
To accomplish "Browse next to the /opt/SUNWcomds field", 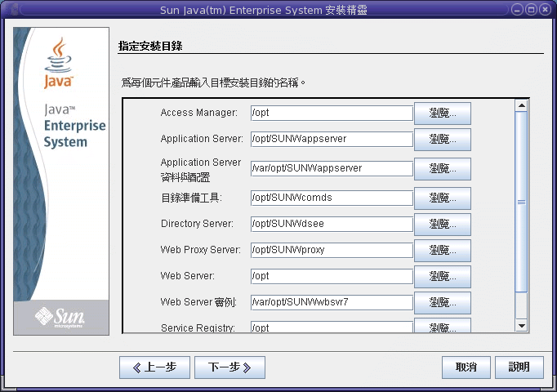I will (443, 198).
